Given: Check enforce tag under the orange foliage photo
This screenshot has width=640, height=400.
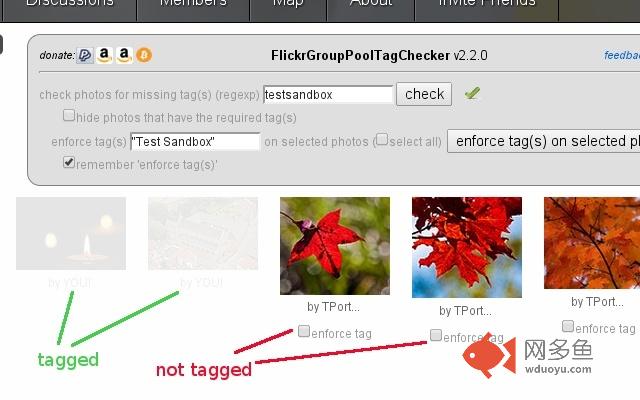Looking at the screenshot, I should click(568, 326).
